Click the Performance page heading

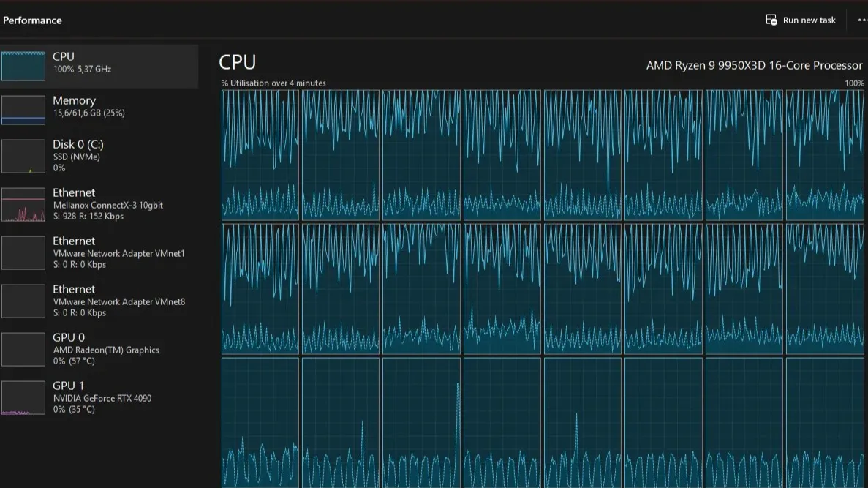pos(32,20)
